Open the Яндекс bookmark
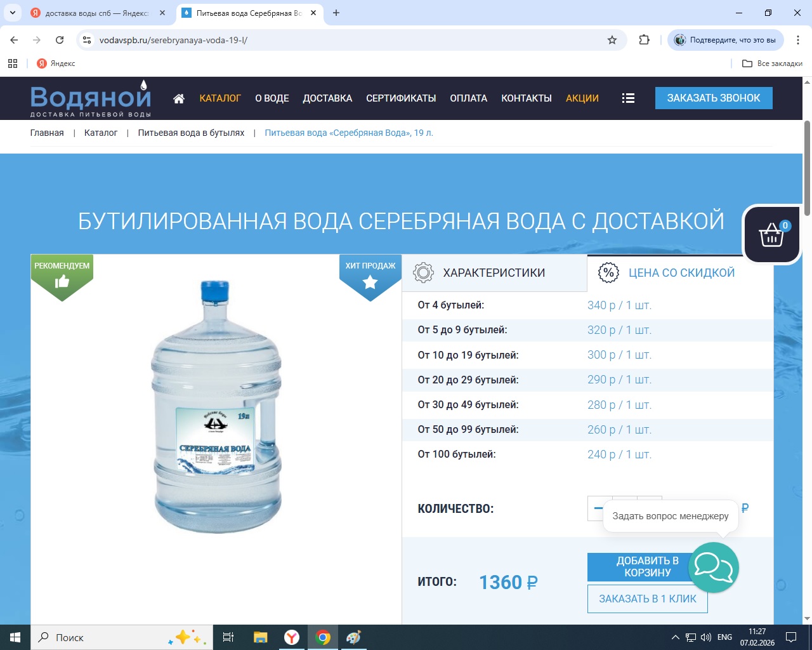 [56, 63]
